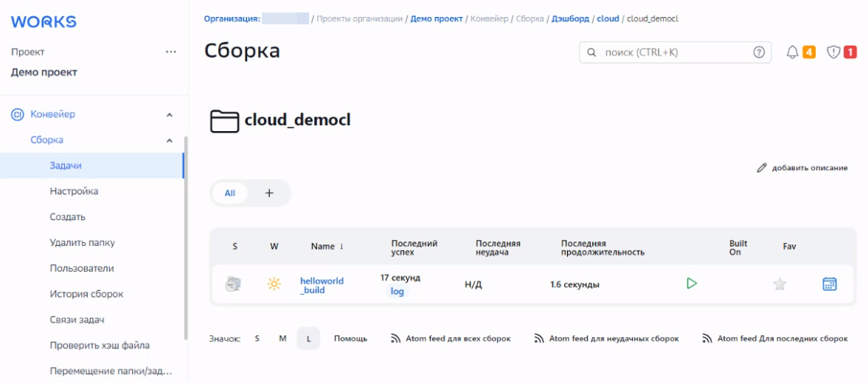Select medium icon size M
The width and height of the screenshot is (868, 383).
pos(282,339)
